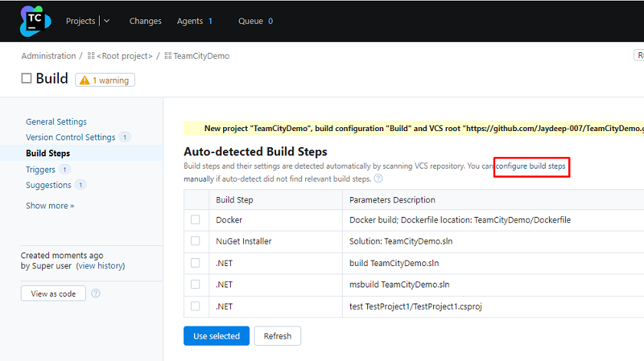
Task: Click the warning triangle icon
Action: pos(84,80)
